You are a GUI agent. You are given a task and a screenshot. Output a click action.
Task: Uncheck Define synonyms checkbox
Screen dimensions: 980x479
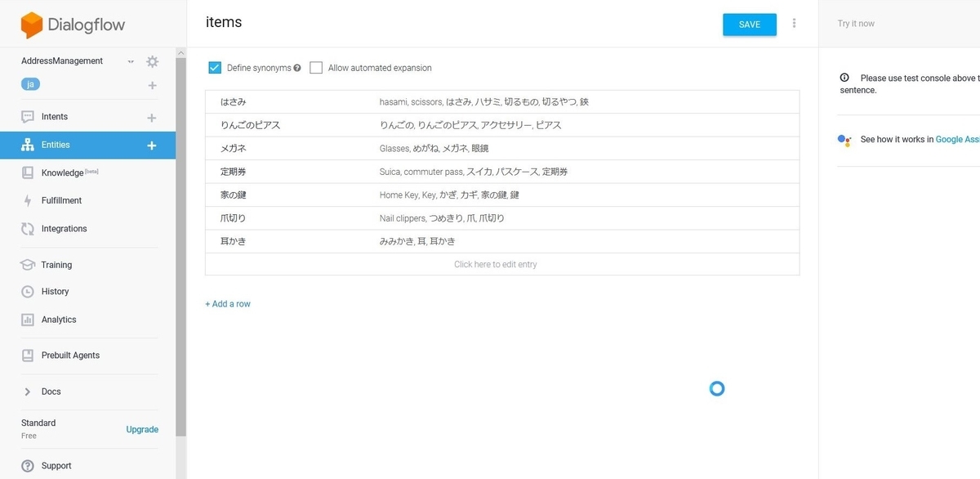[215, 68]
